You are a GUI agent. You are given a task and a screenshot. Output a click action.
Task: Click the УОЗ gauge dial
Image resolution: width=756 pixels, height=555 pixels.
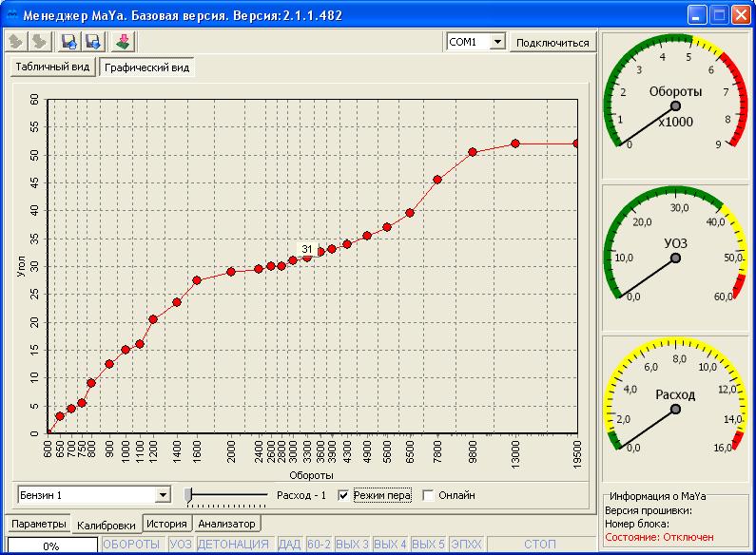point(675,258)
